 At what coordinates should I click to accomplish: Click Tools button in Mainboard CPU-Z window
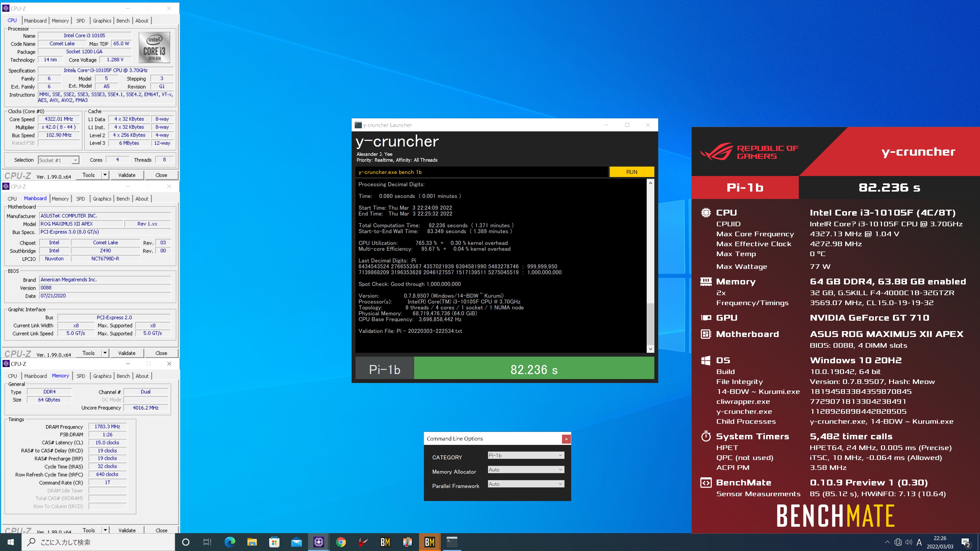coord(89,353)
